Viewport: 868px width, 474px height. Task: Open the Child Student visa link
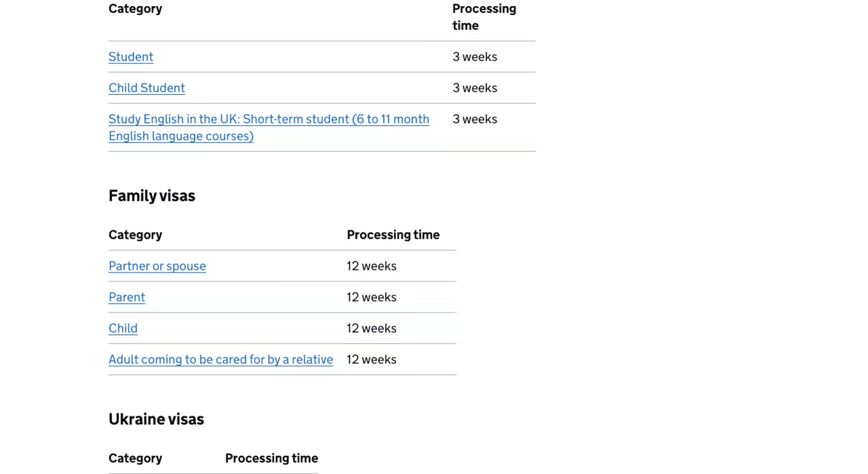(146, 87)
